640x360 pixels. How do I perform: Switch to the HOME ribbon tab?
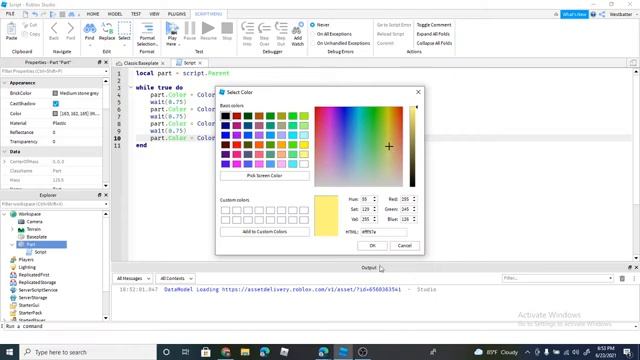coord(93,14)
